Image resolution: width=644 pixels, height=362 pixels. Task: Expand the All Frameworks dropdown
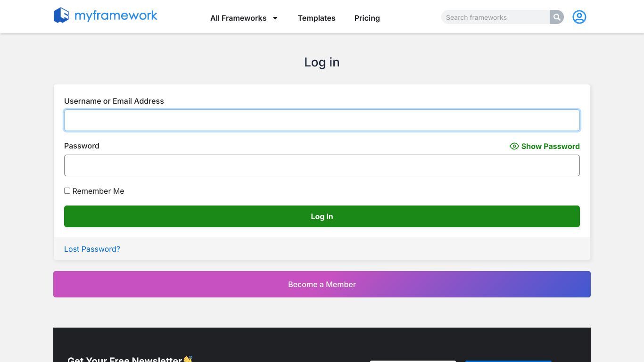(244, 18)
